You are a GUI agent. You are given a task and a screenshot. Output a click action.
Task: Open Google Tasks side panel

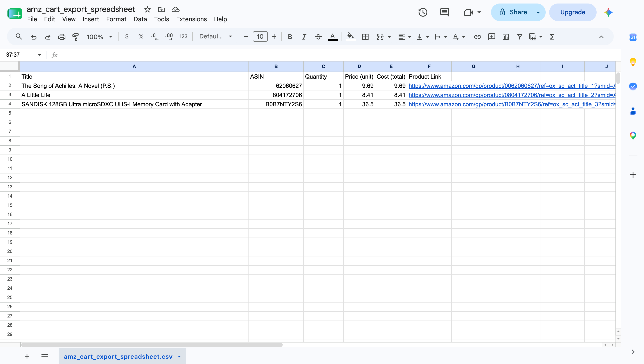633,86
